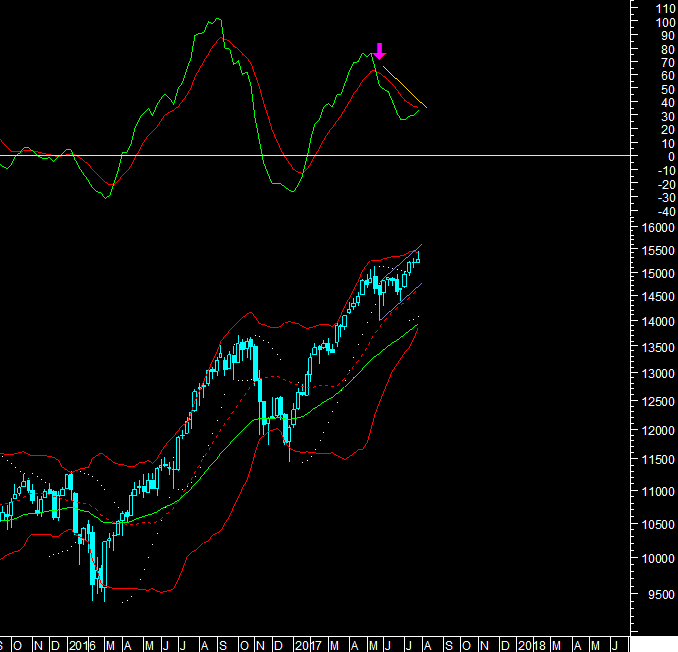Click the 0 zero-line scale label
678x652 pixels.
tap(672, 157)
